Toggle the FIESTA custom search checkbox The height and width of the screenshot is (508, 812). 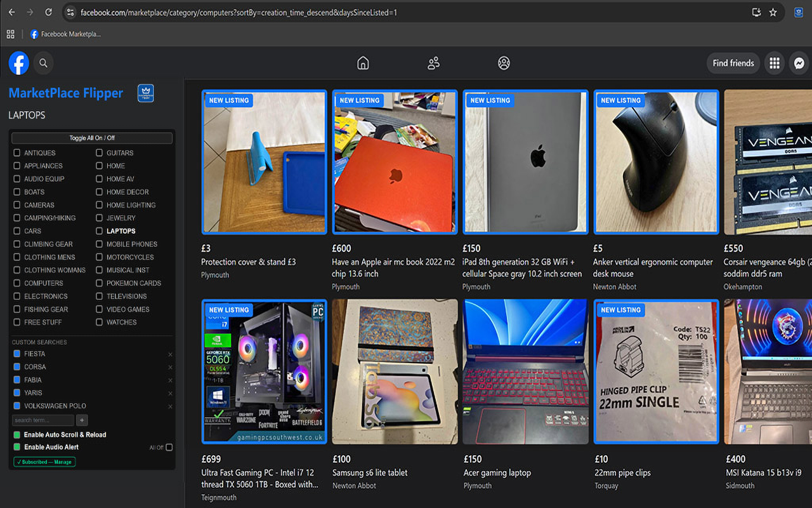tap(17, 354)
